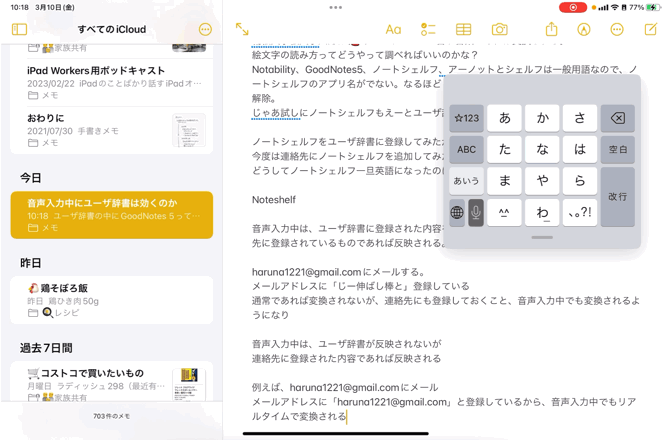Open the multitasking three-dot menu
Image resolution: width=671 pixels, height=440 pixels.
(336, 7)
